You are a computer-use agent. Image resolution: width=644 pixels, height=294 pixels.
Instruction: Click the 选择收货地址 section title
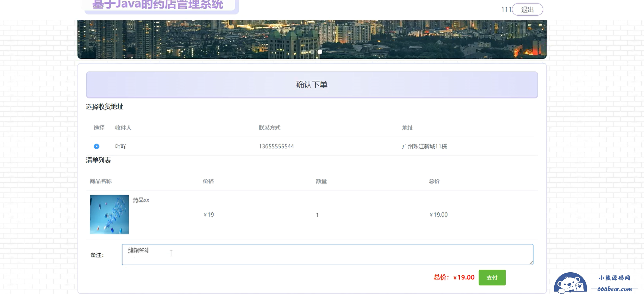pyautogui.click(x=105, y=107)
